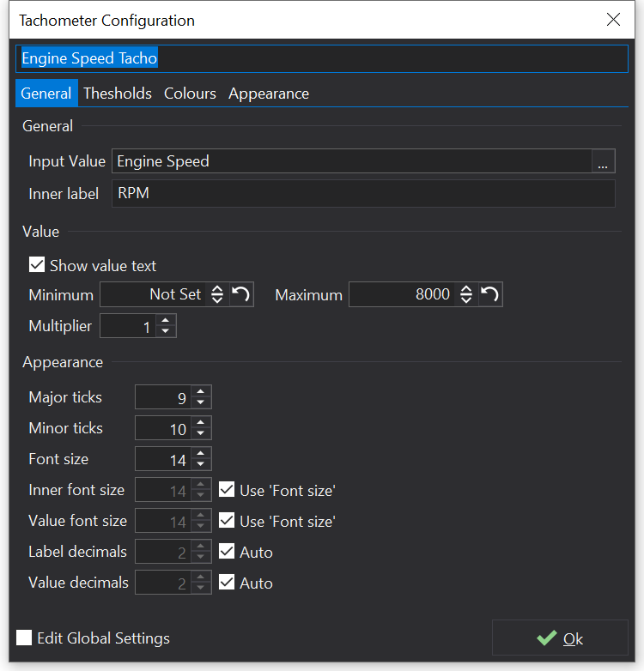Image resolution: width=644 pixels, height=671 pixels.
Task: Go to the Appearance tab
Action: pyautogui.click(x=268, y=94)
